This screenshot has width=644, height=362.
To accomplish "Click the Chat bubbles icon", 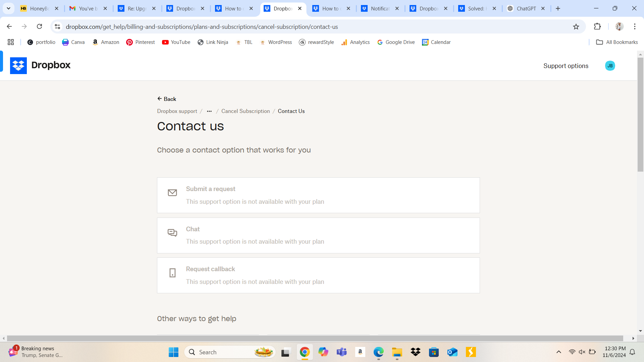I will click(172, 233).
